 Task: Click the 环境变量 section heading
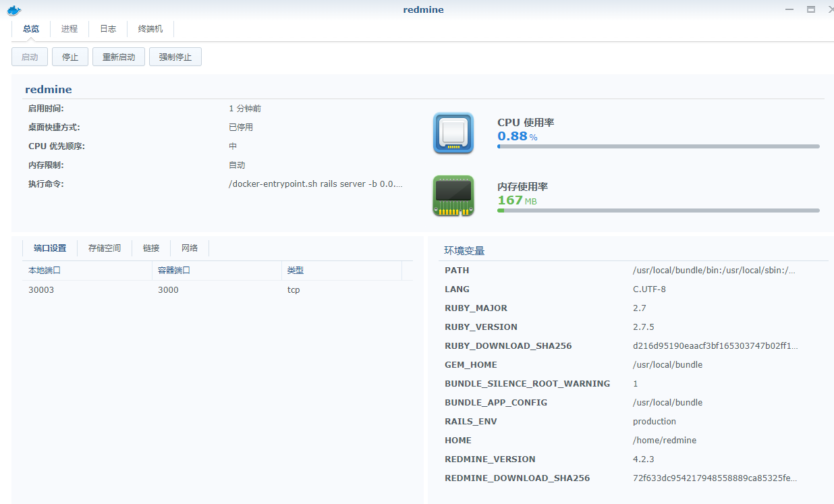click(x=464, y=251)
